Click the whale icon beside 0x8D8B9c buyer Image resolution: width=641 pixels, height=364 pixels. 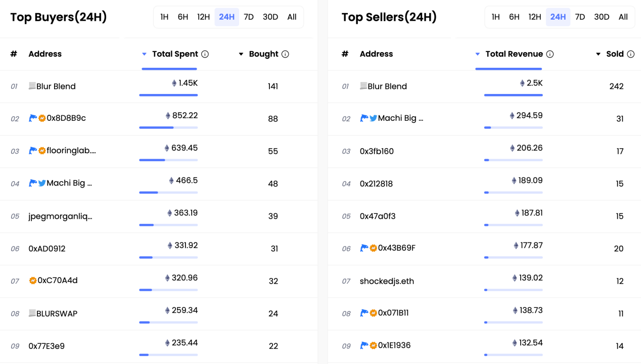tap(33, 118)
